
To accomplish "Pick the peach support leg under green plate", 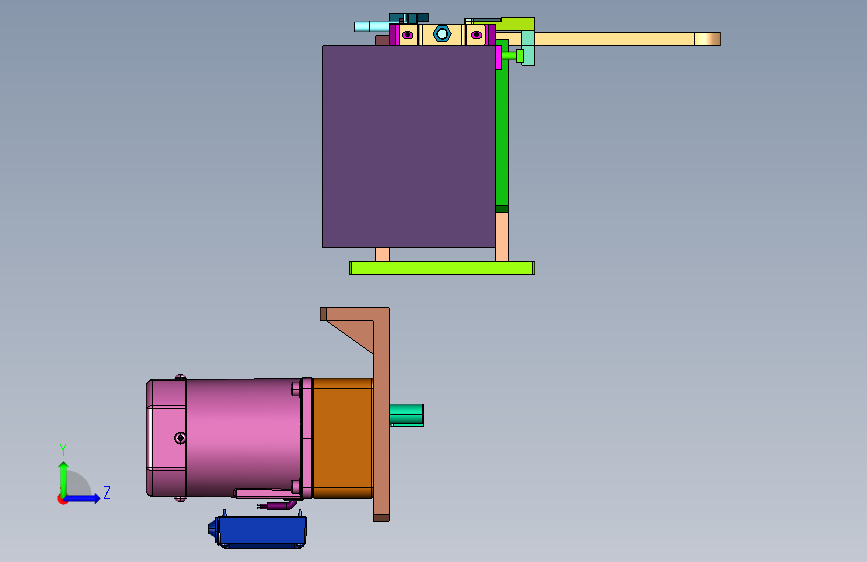I will [502, 237].
